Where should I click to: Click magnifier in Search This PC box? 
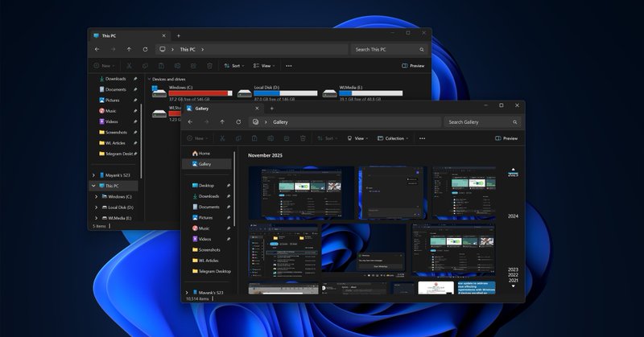tap(421, 49)
